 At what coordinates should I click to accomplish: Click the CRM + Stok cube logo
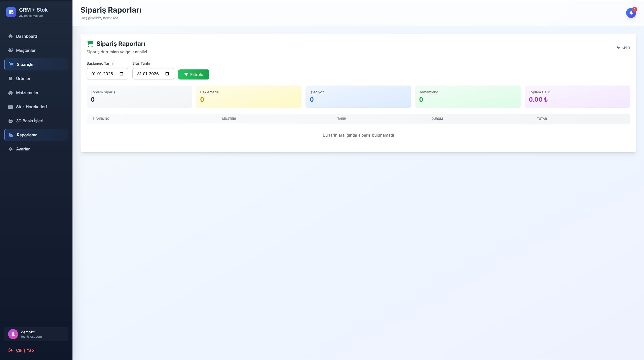[x=11, y=12]
